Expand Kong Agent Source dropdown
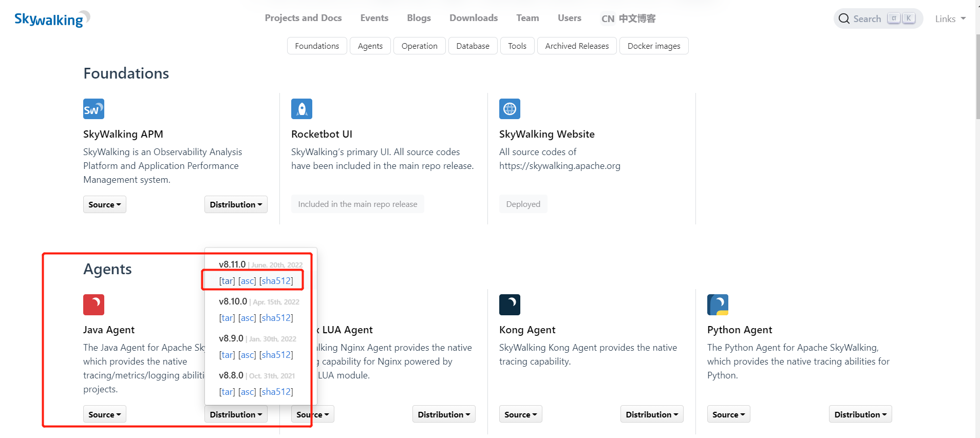Screen dimensions: 980x438 pos(520,414)
